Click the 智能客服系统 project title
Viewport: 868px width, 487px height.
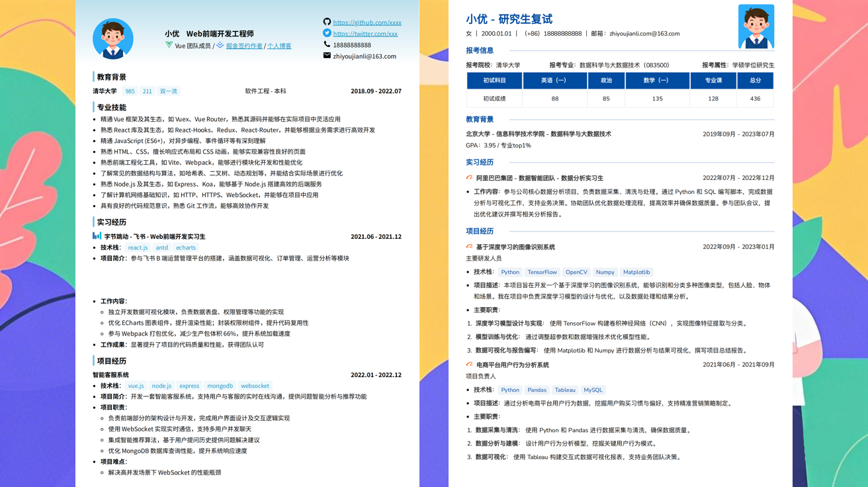(110, 375)
